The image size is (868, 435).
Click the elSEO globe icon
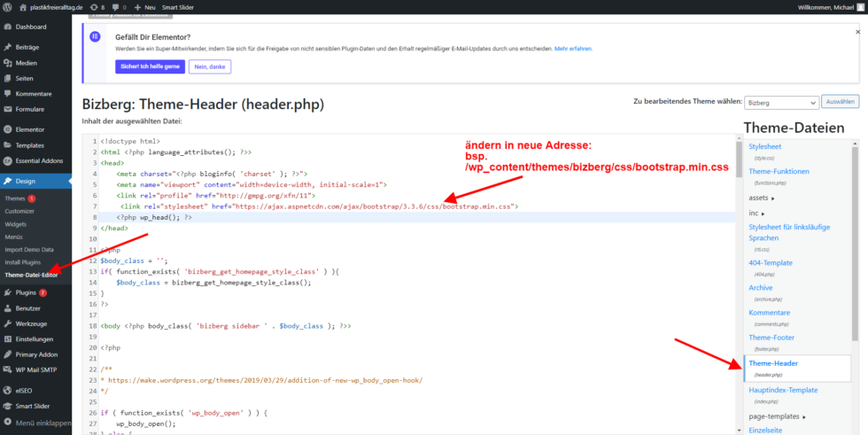(8, 390)
